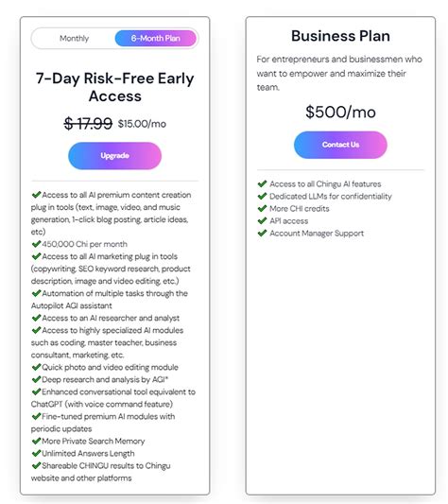Click the Upgrade button
The height and width of the screenshot is (504, 448).
pyautogui.click(x=114, y=156)
